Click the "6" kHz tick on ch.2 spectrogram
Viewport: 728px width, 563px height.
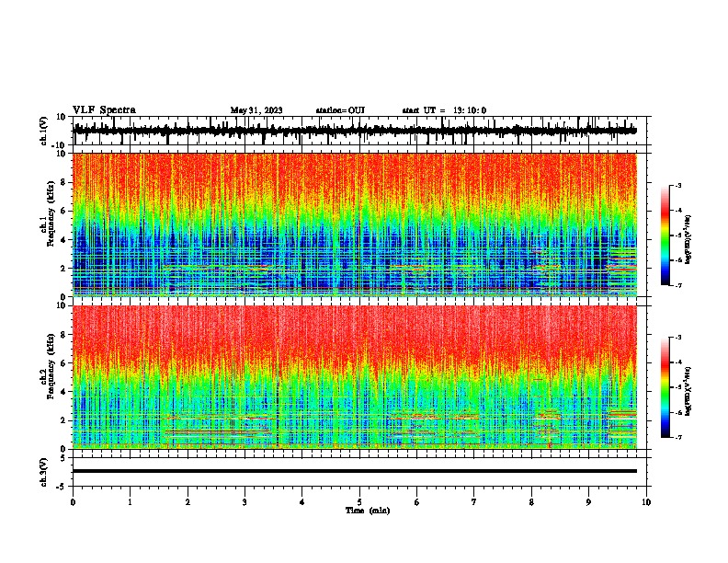pyautogui.click(x=63, y=363)
